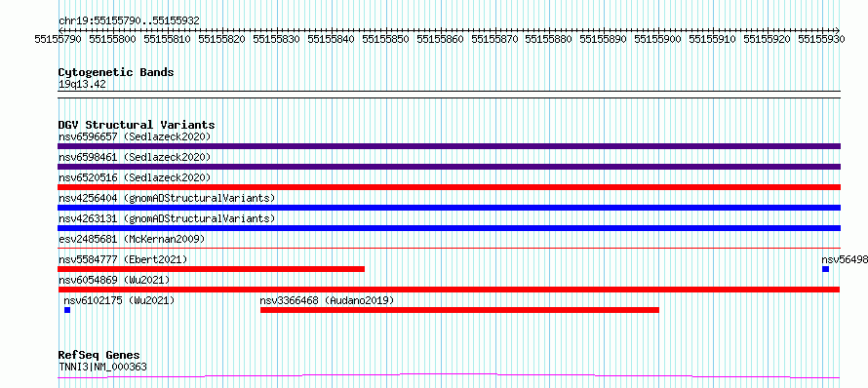Click ruler position 55155830
868x388 pixels.
pos(276,39)
